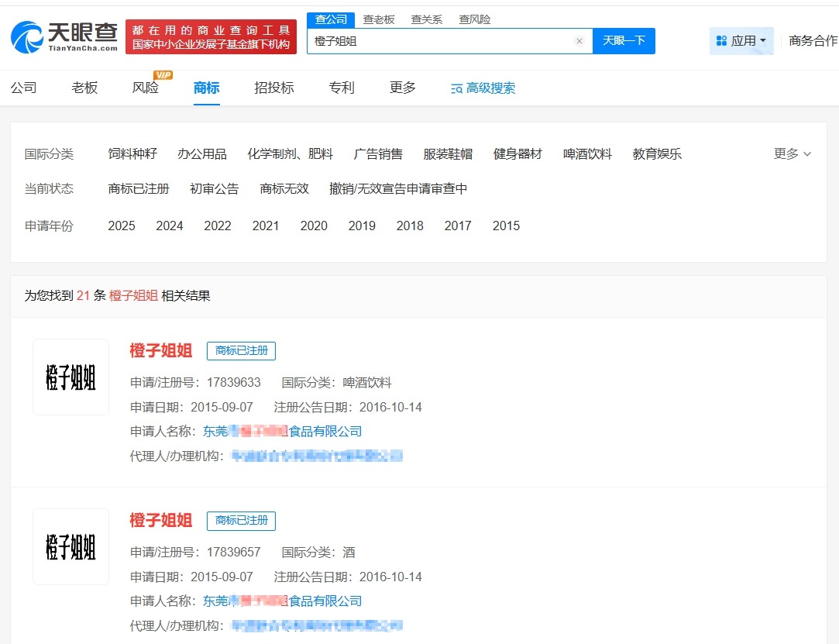
Task: Switch to the 查风险 search tab
Action: [x=475, y=19]
